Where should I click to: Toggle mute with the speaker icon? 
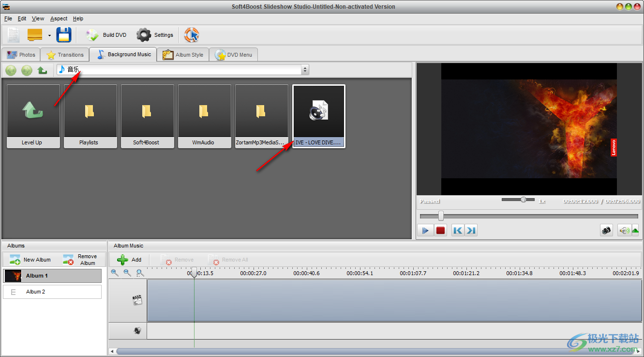pos(624,230)
